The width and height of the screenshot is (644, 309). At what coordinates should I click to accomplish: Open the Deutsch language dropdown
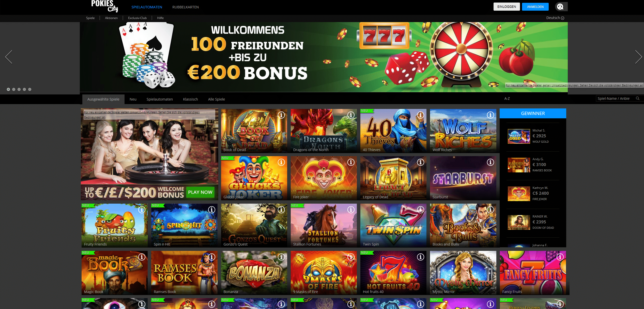tap(555, 18)
